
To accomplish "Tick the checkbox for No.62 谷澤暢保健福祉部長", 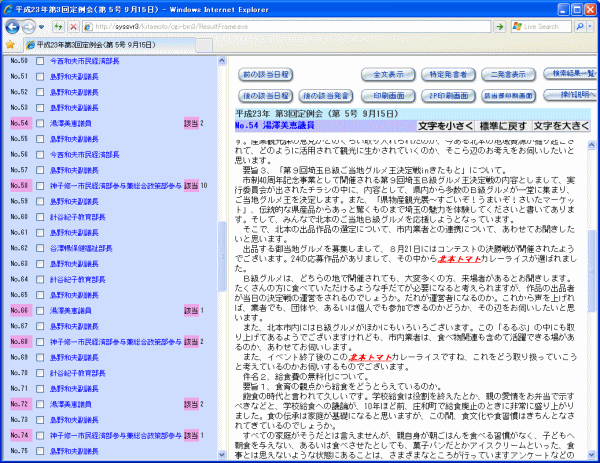I will pyautogui.click(x=40, y=248).
